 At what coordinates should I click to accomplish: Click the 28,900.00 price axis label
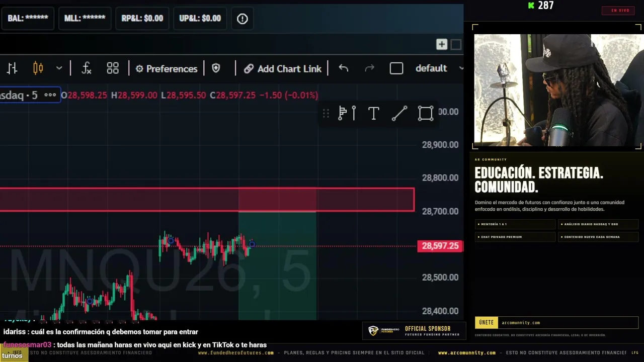pos(440,145)
